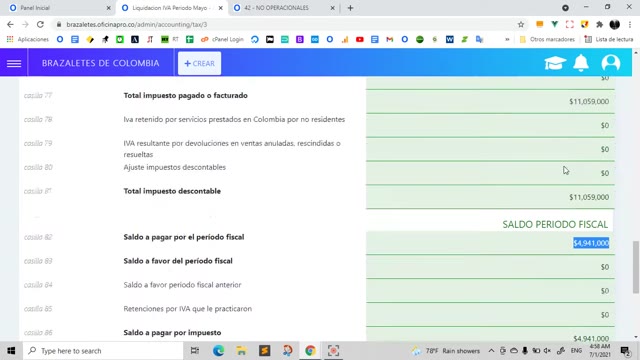Image resolution: width=640 pixels, height=360 pixels.
Task: Click the 'Ajuste impuestos descontables' label
Action: tap(174, 167)
